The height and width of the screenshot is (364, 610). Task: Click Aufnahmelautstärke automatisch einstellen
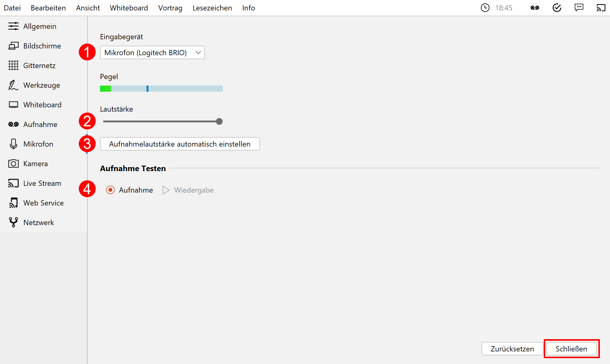click(x=180, y=144)
